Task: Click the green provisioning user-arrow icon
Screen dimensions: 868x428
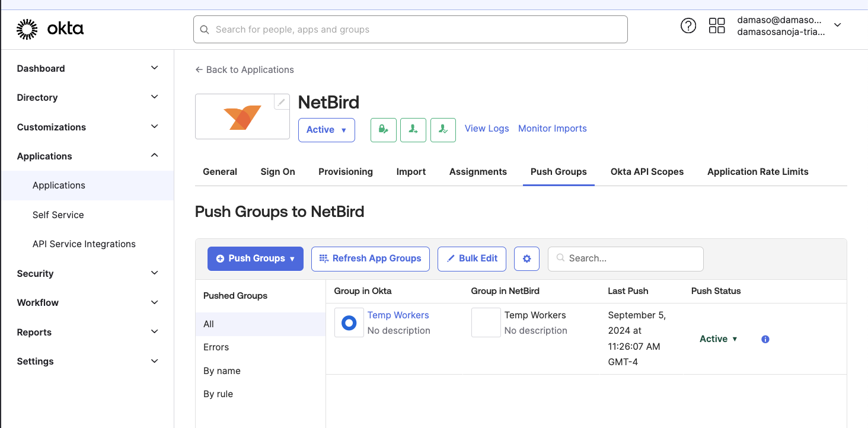Action: [x=413, y=130]
